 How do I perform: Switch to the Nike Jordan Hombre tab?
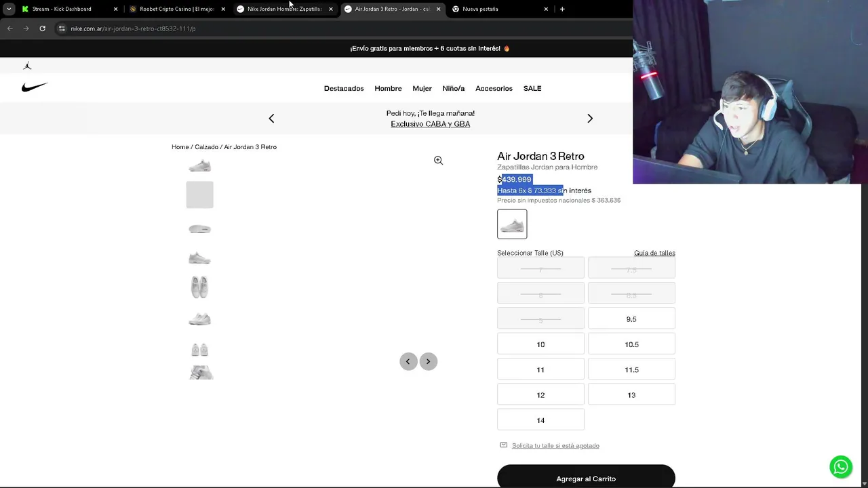click(x=284, y=9)
